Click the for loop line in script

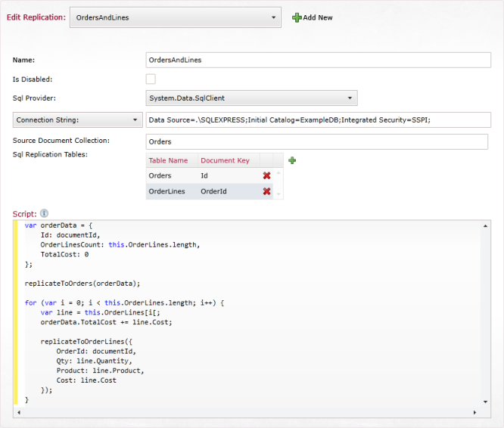tap(124, 302)
